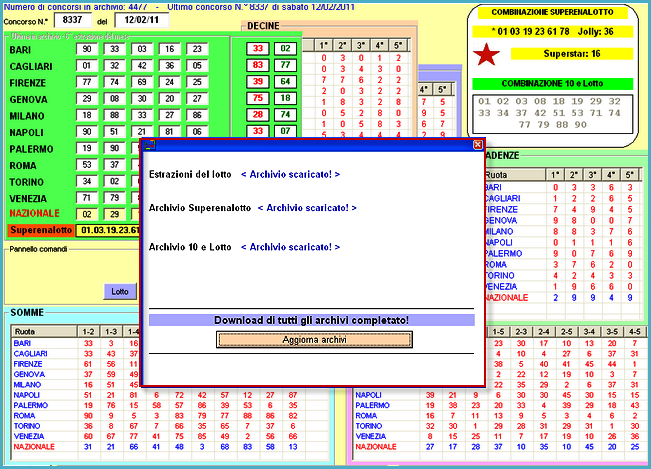This screenshot has height=469, width=651.
Task: Click the green 74 box in the MILANO row
Action: coord(285,115)
